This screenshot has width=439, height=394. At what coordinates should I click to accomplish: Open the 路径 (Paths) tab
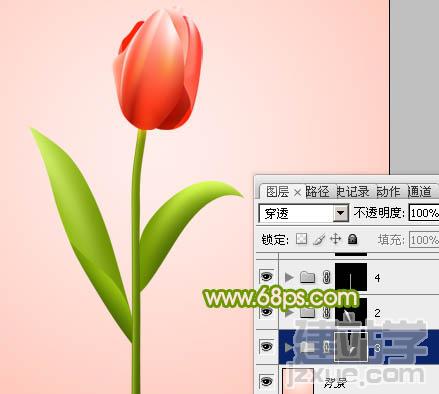pyautogui.click(x=317, y=192)
